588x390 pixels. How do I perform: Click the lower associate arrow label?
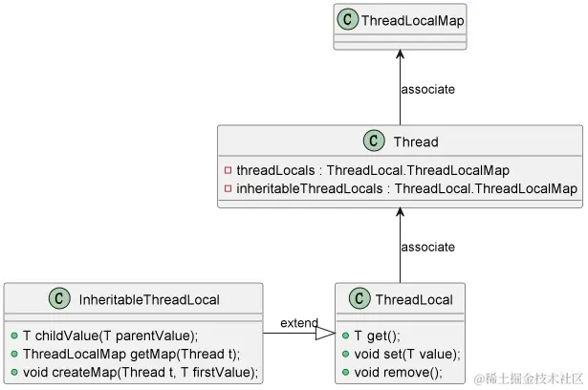[428, 248]
